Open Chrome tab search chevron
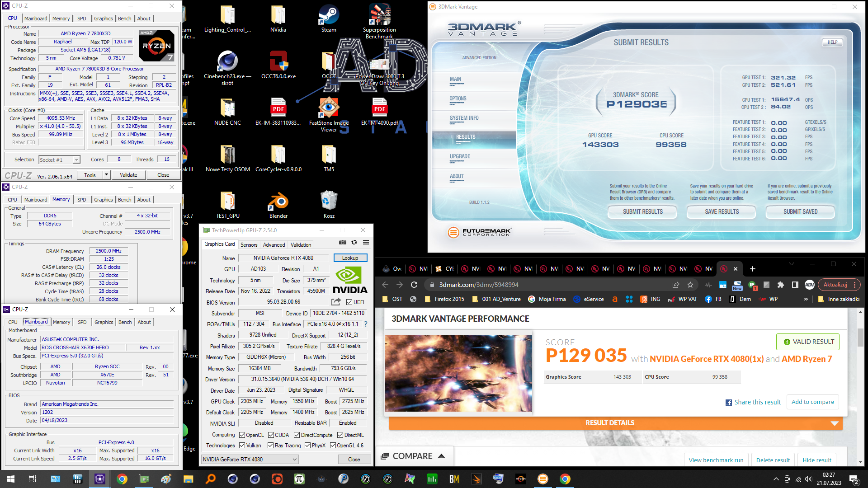 click(x=791, y=264)
